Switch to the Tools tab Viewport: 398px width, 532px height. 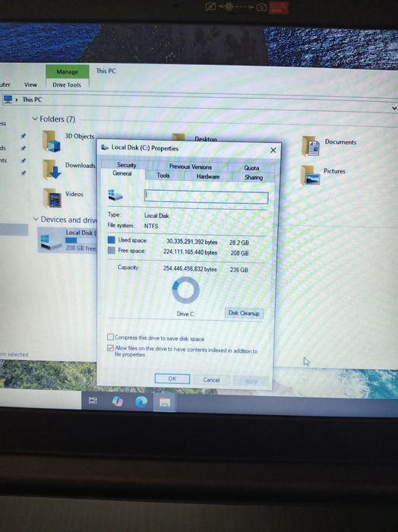[x=163, y=176]
